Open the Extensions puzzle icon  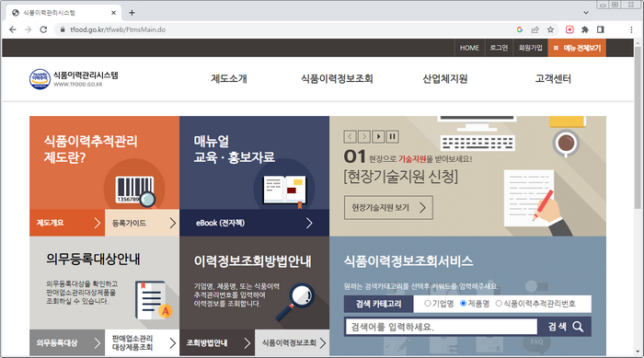585,29
